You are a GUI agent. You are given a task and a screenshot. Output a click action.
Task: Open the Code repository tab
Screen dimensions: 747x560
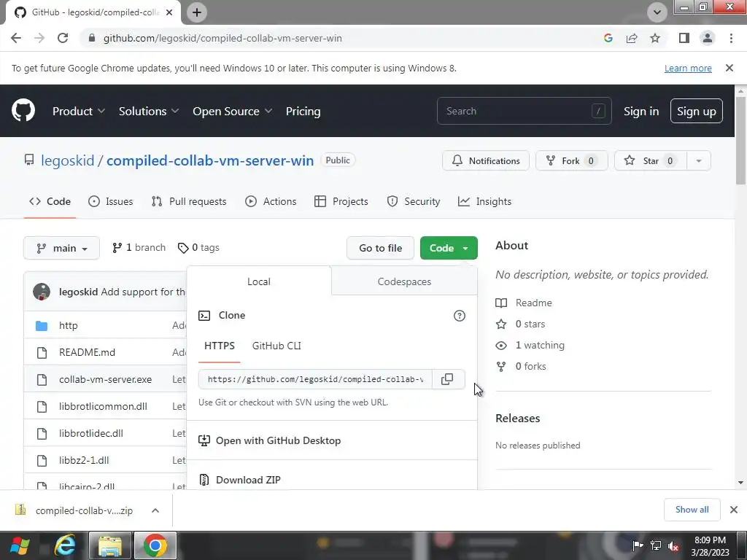point(50,201)
